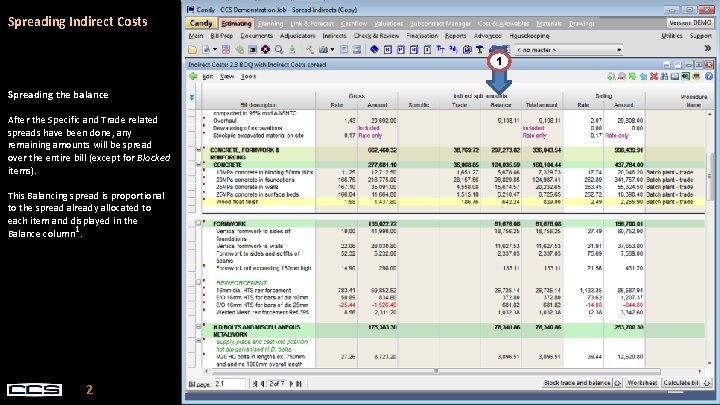Click the tools wrench icon in toolbar
This screenshot has height=405, width=720.
310,50
